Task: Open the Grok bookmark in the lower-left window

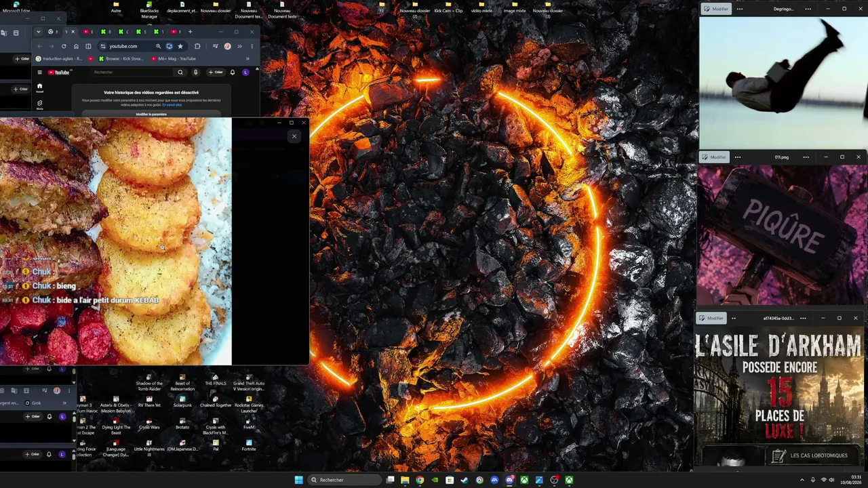Action: (33, 403)
